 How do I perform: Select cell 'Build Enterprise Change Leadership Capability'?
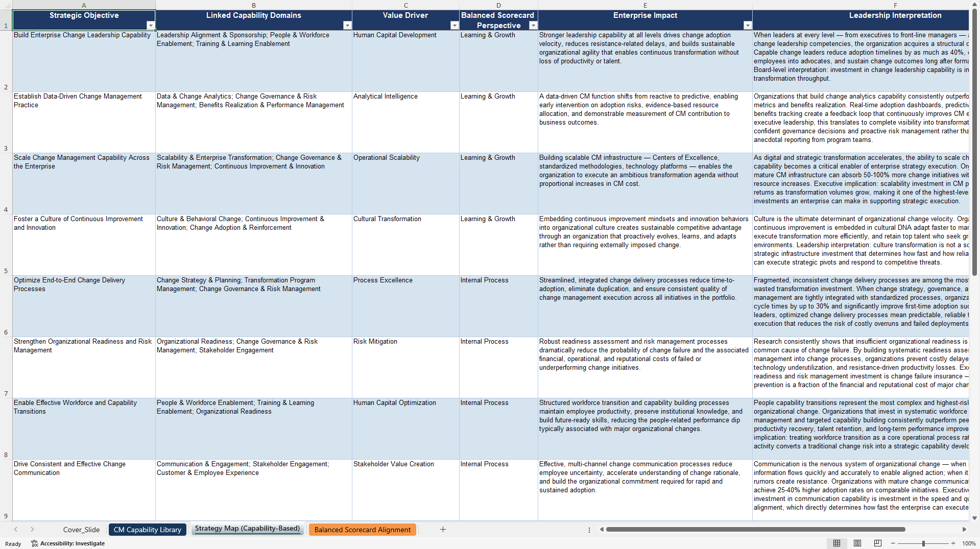[x=84, y=61]
